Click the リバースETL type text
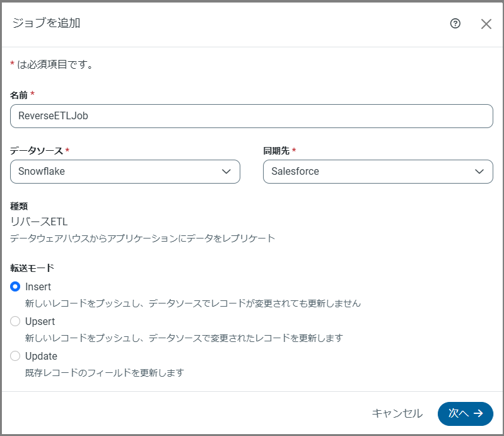This screenshot has width=504, height=436. pyautogui.click(x=38, y=221)
